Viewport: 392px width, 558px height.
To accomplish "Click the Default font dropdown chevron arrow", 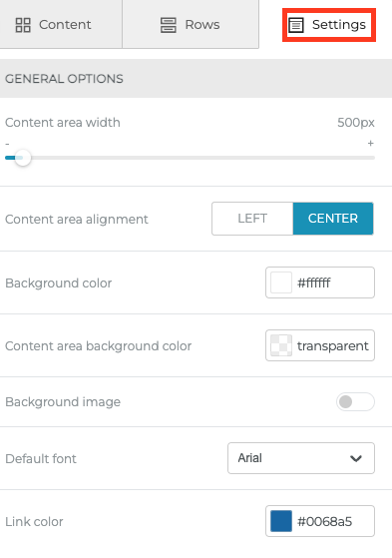I will pos(356,458).
